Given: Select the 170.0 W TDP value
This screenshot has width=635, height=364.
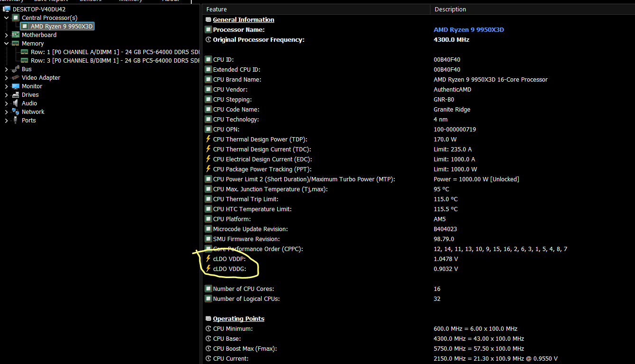Looking at the screenshot, I should click(445, 139).
